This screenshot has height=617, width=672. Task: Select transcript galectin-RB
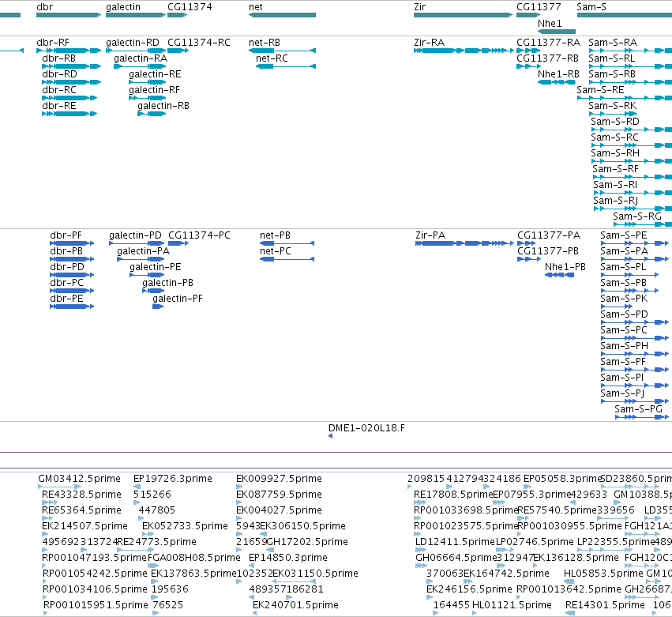[x=152, y=114]
